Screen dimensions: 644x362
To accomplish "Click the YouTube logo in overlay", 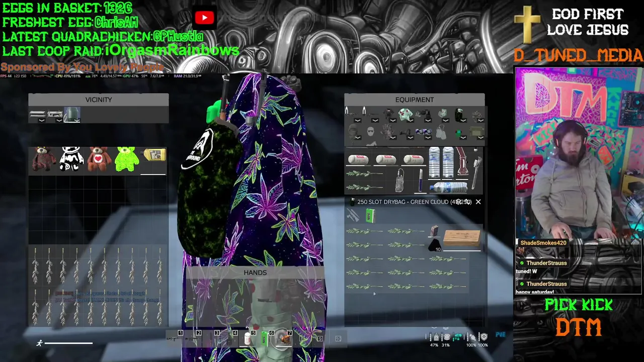I will pyautogui.click(x=204, y=18).
